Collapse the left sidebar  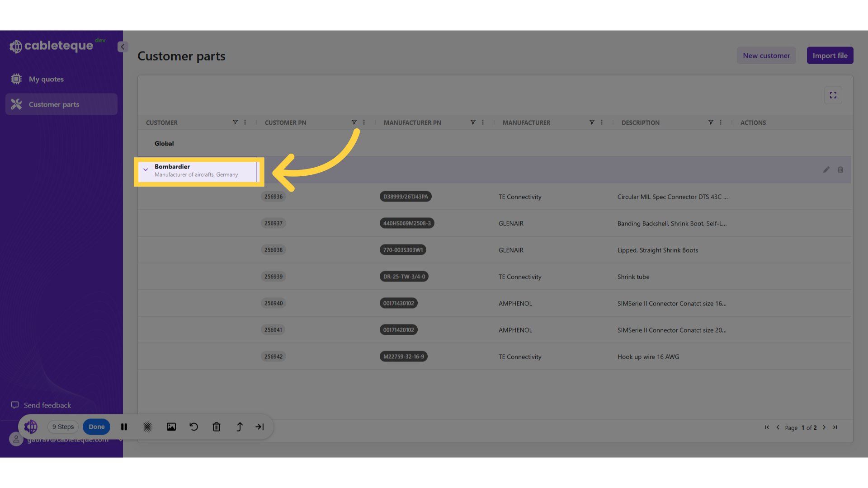[123, 47]
